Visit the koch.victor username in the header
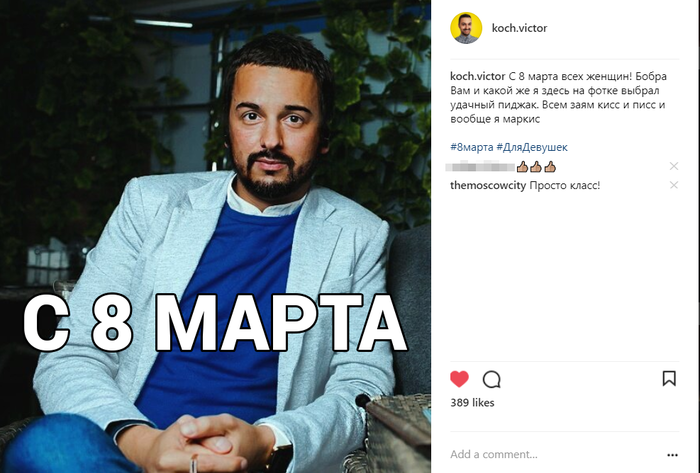This screenshot has width=700, height=473. [x=519, y=28]
